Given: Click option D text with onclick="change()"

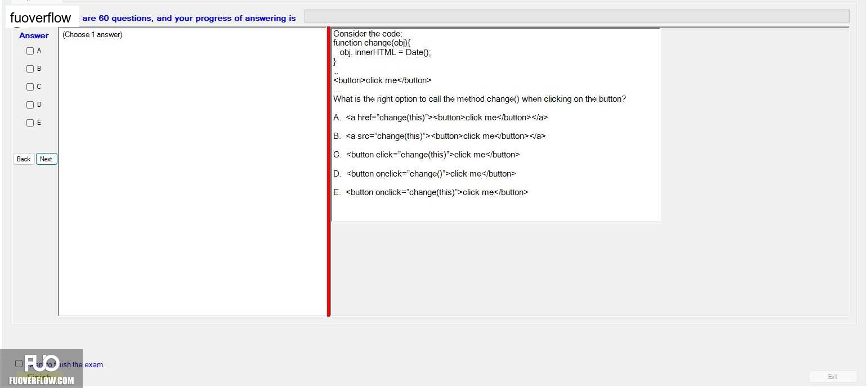Looking at the screenshot, I should (x=424, y=174).
